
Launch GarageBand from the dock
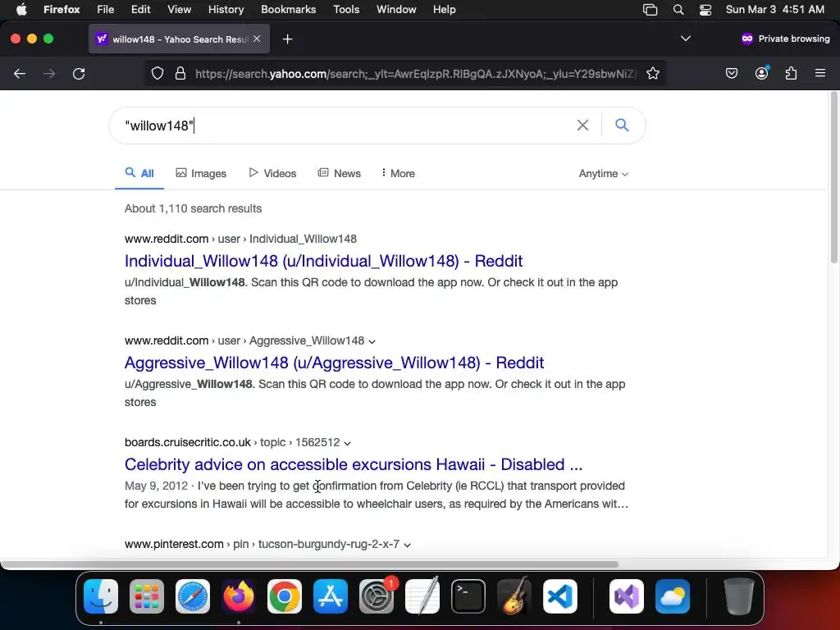[x=514, y=596]
